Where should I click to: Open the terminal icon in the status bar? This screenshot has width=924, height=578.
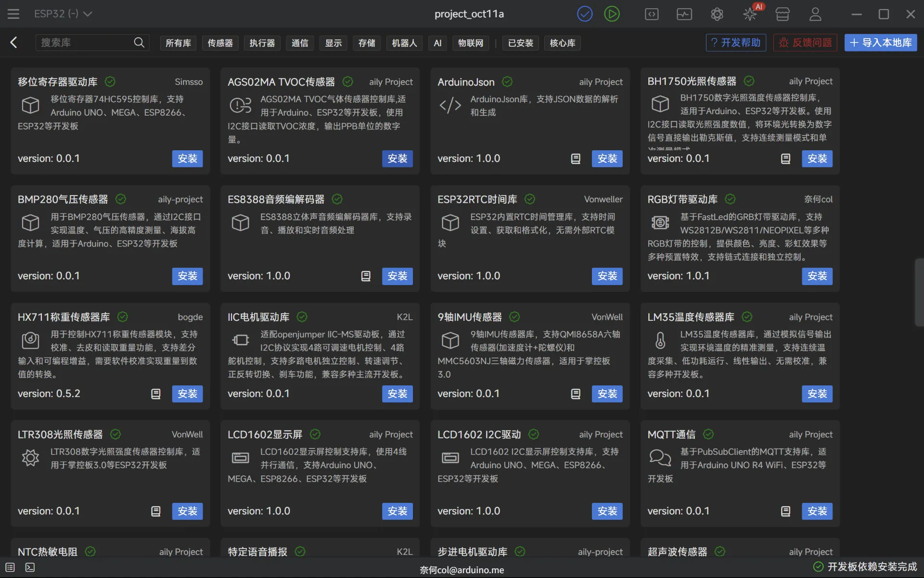30,567
